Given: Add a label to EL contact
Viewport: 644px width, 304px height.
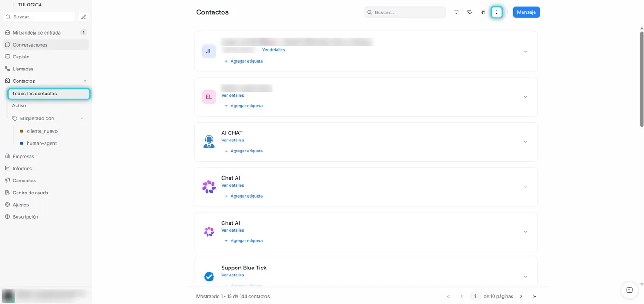Looking at the screenshot, I should pos(243,106).
